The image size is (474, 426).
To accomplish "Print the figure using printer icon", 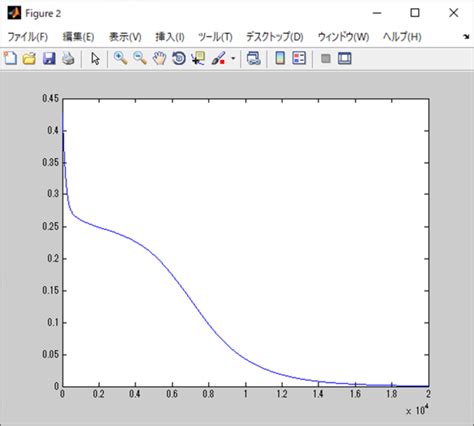I will pos(68,58).
